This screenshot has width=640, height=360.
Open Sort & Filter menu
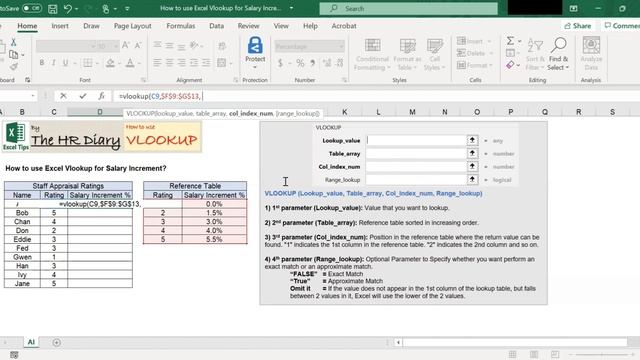[x=535, y=54]
